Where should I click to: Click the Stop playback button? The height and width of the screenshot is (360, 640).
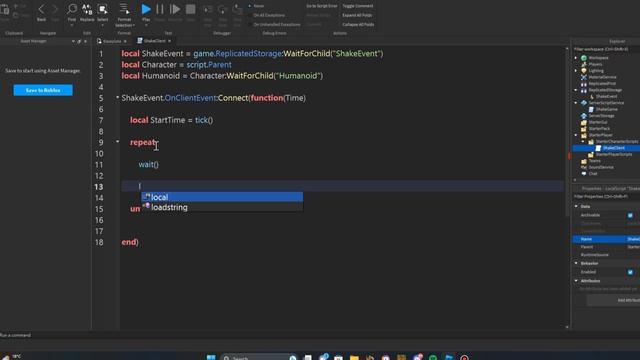coord(190,9)
